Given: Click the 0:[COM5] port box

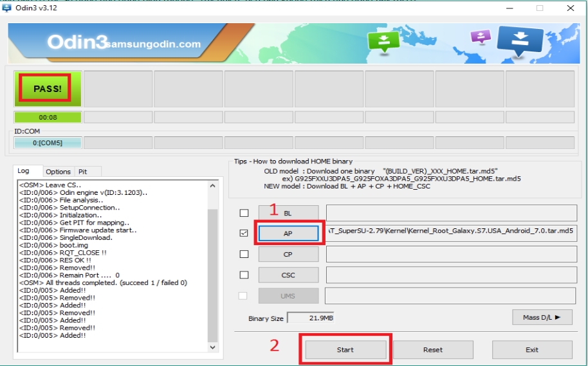Looking at the screenshot, I should 48,143.
